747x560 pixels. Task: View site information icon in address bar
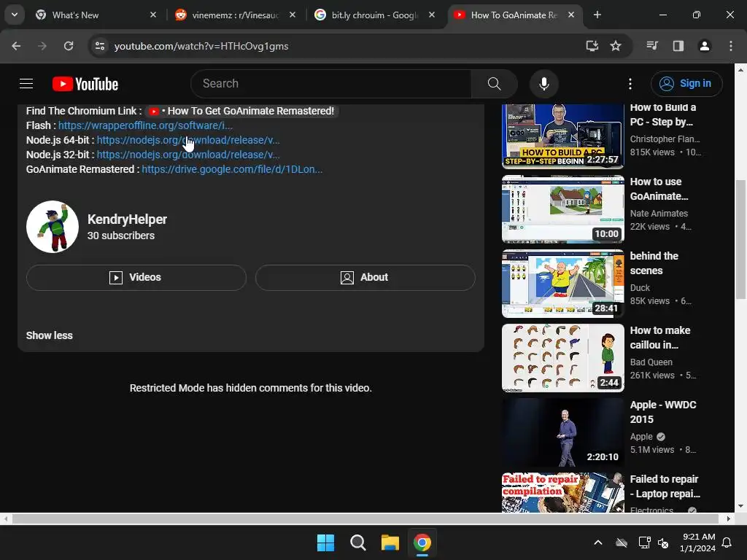(100, 46)
